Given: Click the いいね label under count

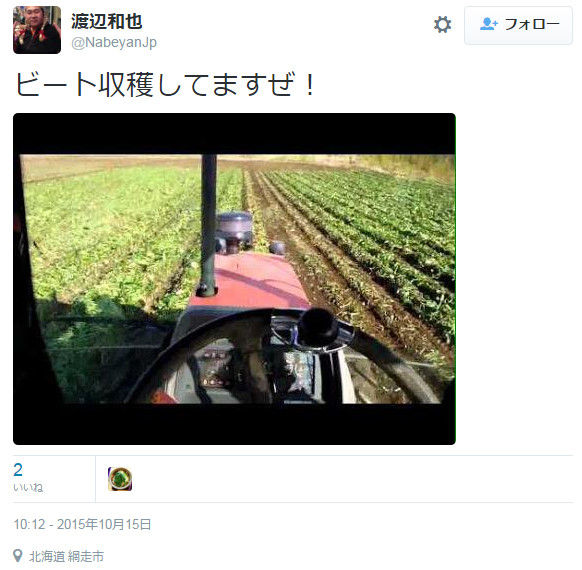Looking at the screenshot, I should pos(28,487).
